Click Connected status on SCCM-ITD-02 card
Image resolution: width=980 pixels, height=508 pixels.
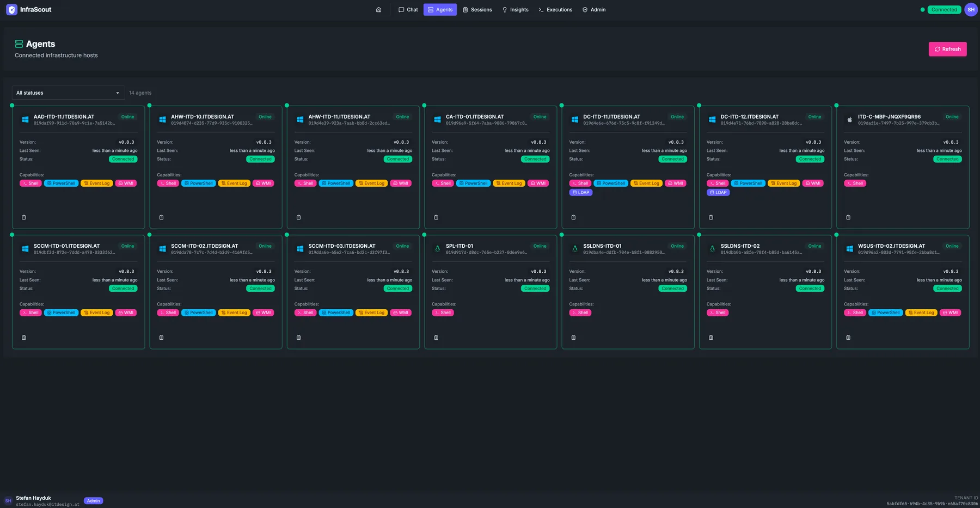(260, 289)
